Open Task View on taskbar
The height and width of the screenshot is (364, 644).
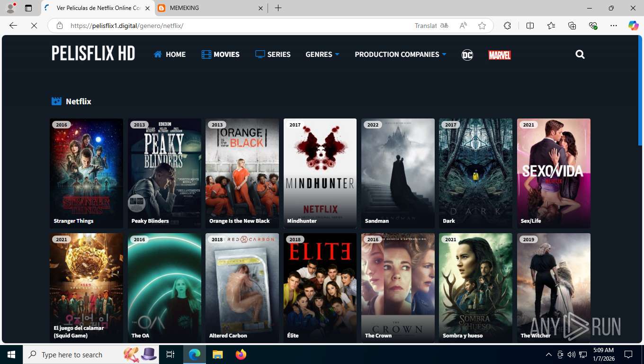tap(170, 355)
